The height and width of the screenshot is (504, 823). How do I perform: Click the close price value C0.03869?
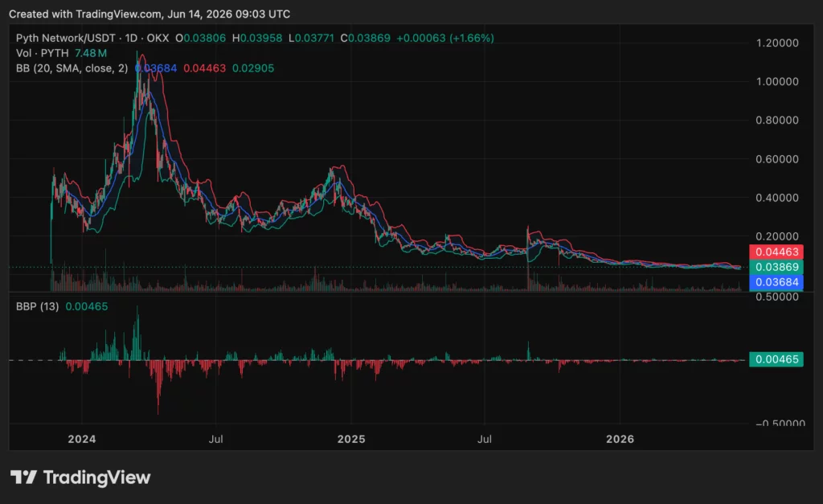[366, 39]
